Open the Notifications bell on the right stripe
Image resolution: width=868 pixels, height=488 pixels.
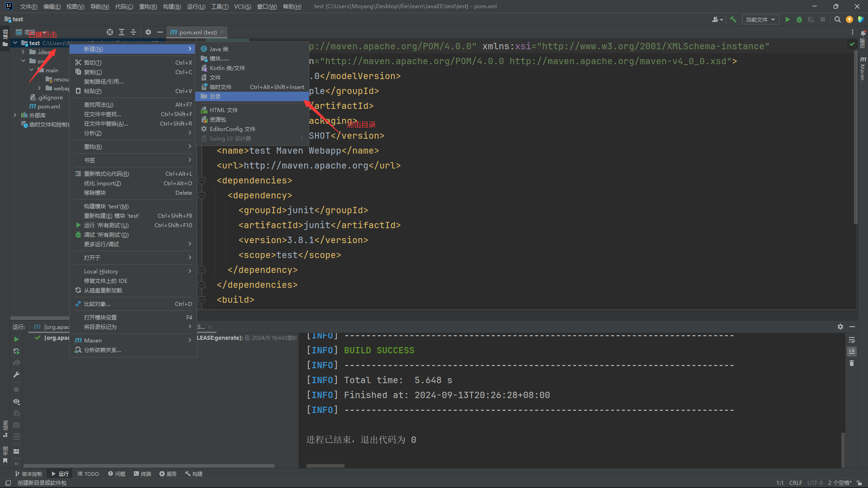(863, 39)
